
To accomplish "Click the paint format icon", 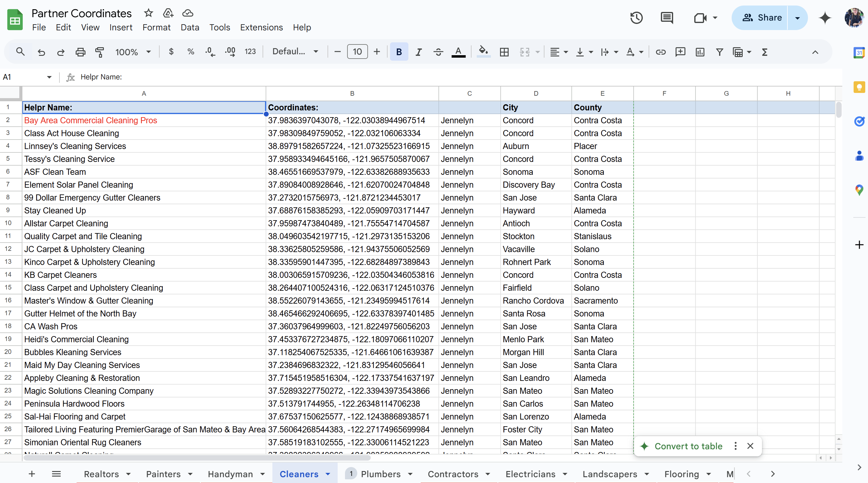I will coord(100,52).
